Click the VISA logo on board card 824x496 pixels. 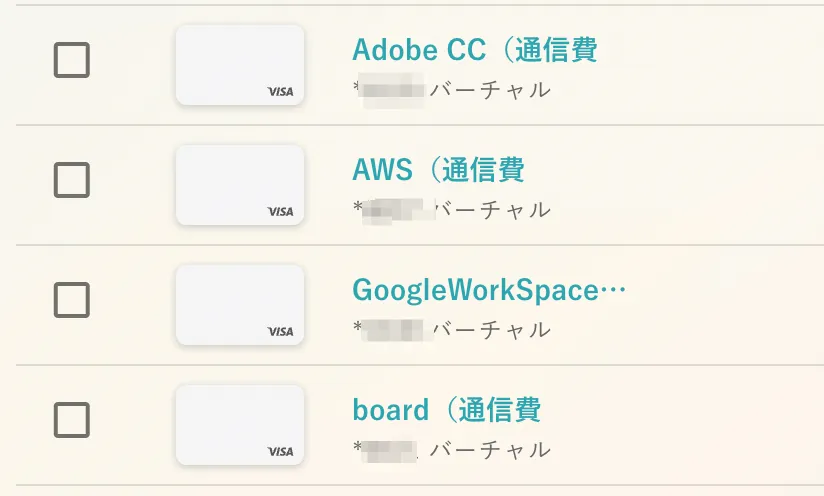(x=281, y=452)
